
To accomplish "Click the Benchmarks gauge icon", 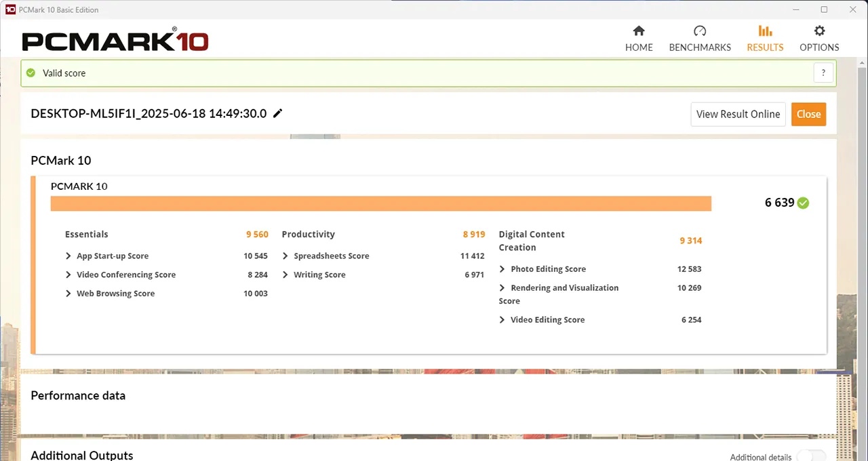I will pos(700,31).
